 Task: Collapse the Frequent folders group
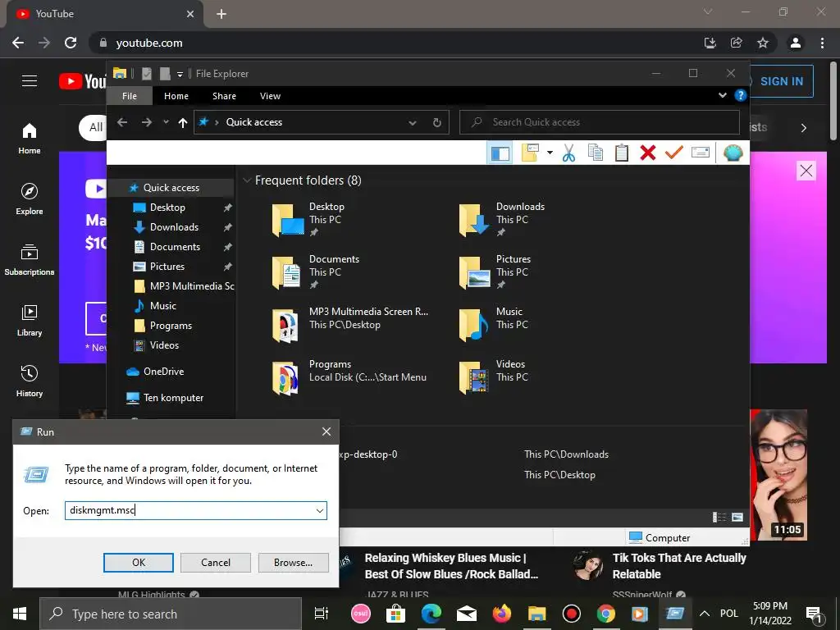247,180
